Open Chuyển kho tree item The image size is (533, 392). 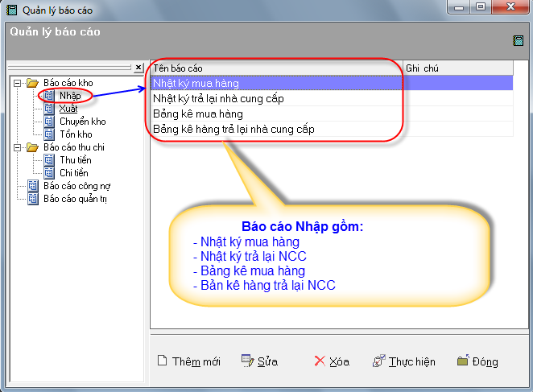(x=82, y=122)
